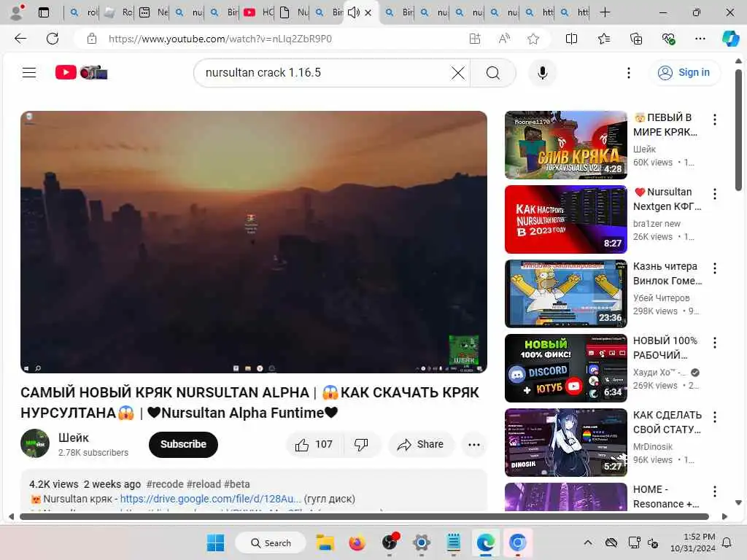Viewport: 747px width, 560px height.
Task: Click the vertical page scrollbar
Action: tap(738, 130)
